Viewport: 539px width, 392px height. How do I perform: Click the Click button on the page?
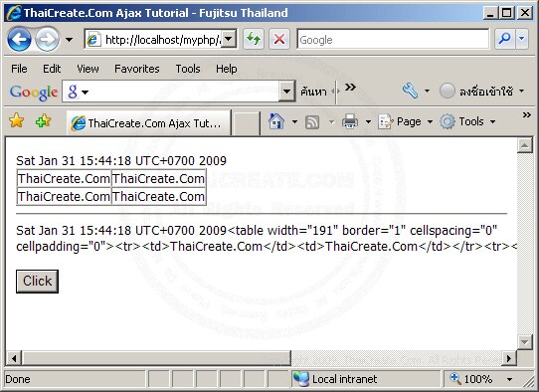[x=37, y=282]
